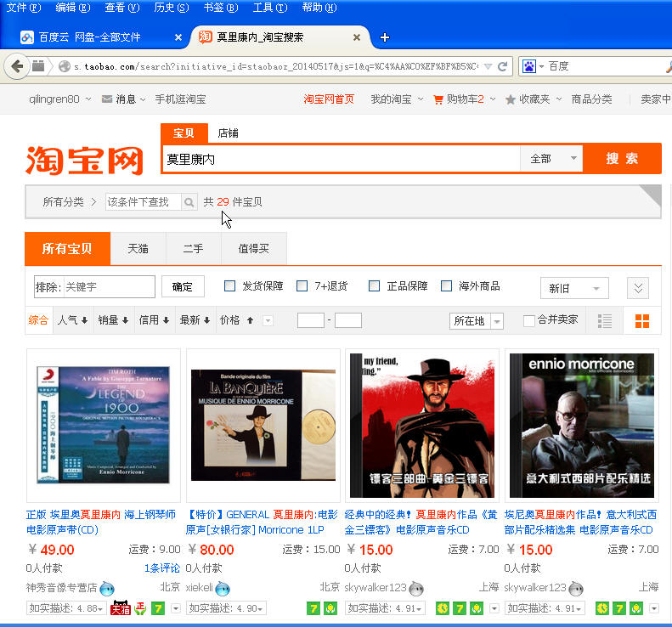
Task: Click the browser address bar URL
Action: point(276,66)
